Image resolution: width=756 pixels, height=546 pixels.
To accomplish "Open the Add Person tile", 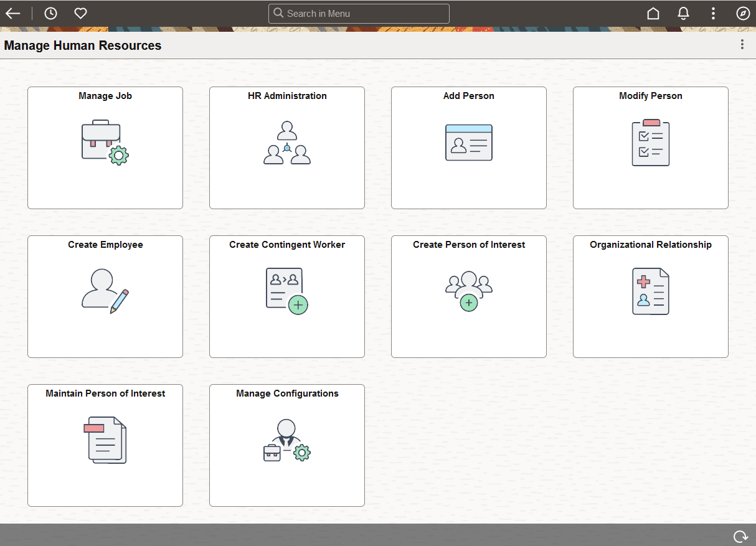I will [468, 148].
